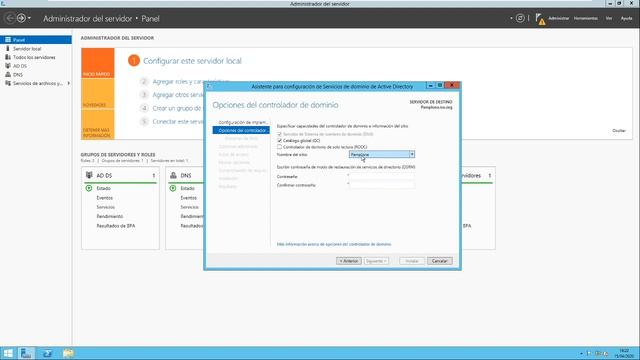Open the notifications flag with warning

(x=540, y=19)
